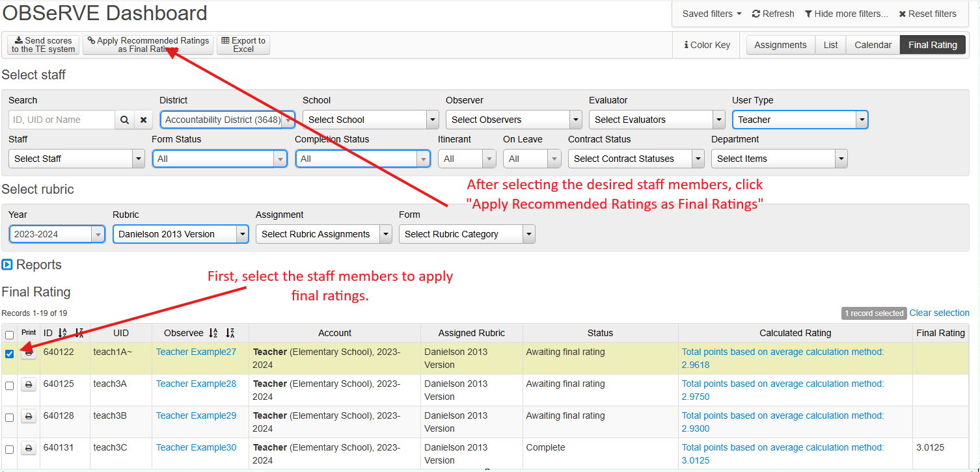Switch to the Calendar view
The height and width of the screenshot is (472, 980).
pyautogui.click(x=873, y=45)
